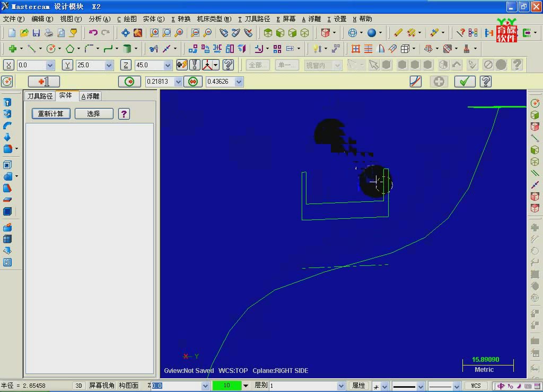543x392 pixels.
Task: Click the green plus create point icon
Action: [x=13, y=49]
